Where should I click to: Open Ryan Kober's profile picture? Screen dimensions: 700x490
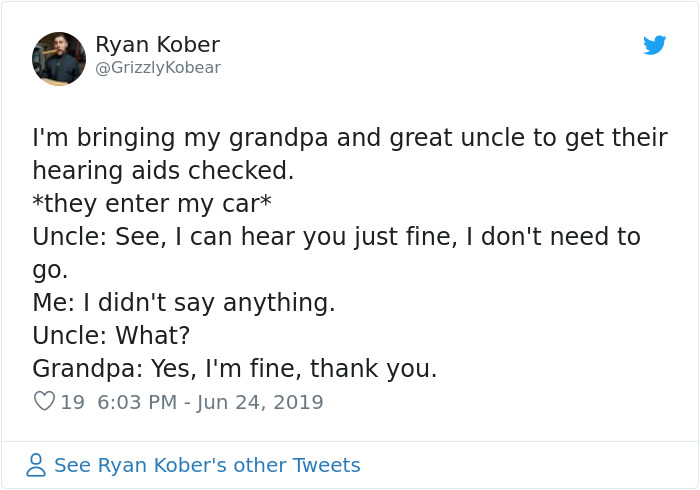click(59, 58)
